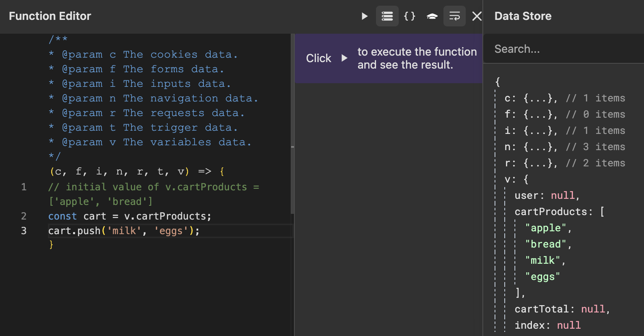Click the '@param r The requests data' comment
644x336 pixels.
147,113
